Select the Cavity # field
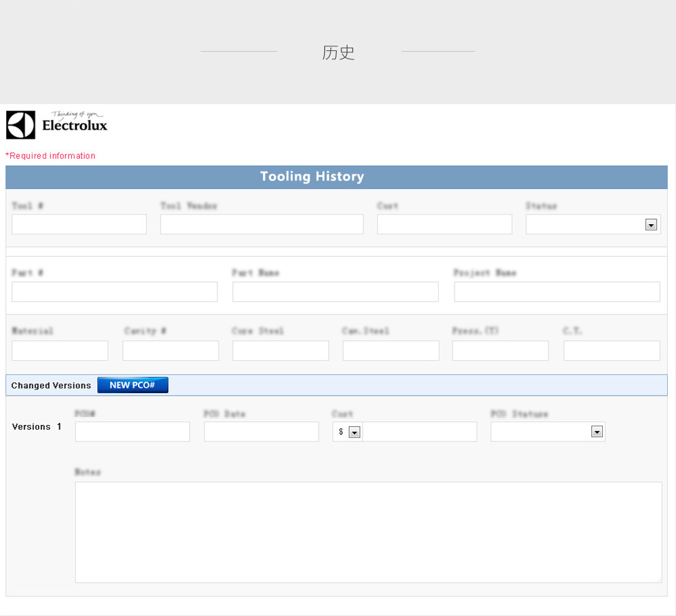 [170, 350]
